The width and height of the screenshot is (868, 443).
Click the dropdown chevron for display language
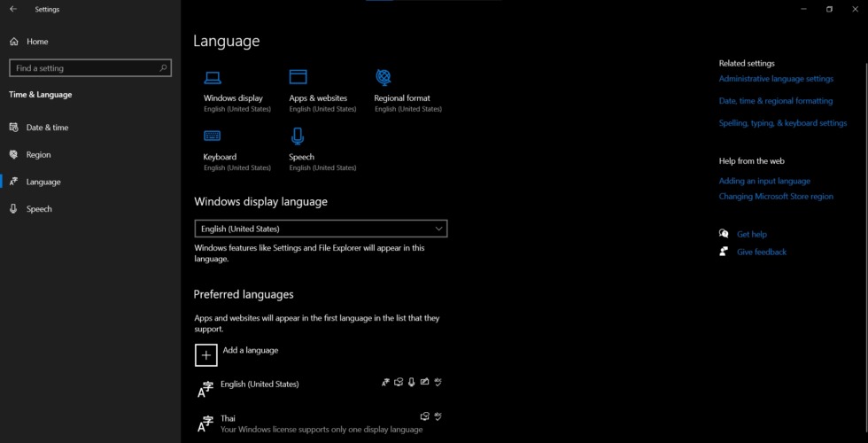point(439,229)
